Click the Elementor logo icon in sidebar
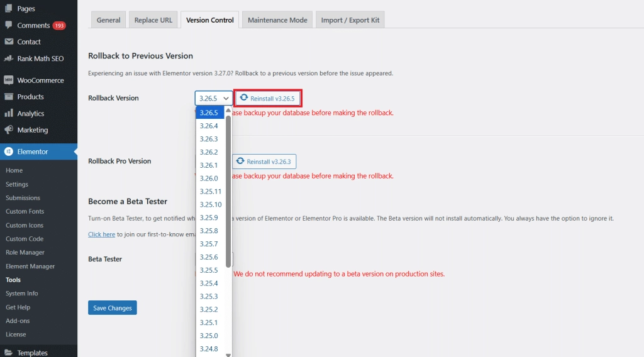 pyautogui.click(x=8, y=151)
